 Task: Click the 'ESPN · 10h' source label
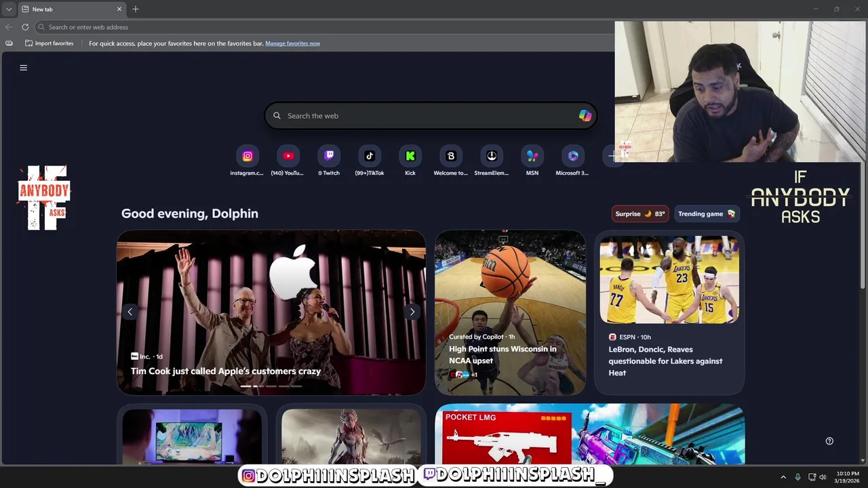click(630, 337)
